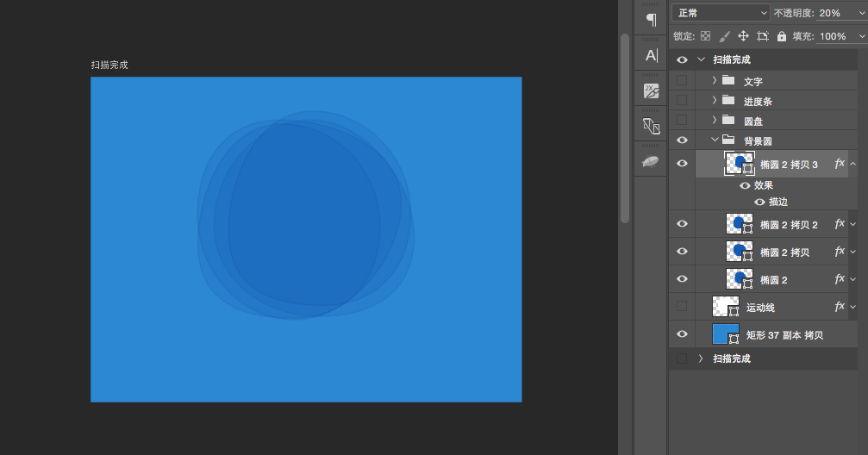
Task: Hide layer 椭圆 2 拷贝 3
Action: pos(682,163)
